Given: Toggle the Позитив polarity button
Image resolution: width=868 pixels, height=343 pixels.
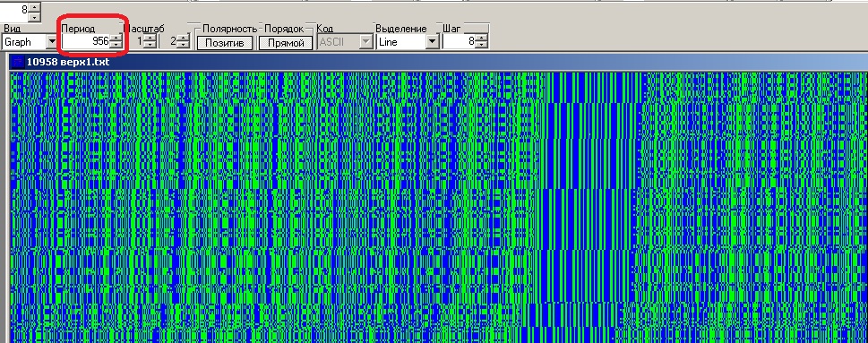Looking at the screenshot, I should (x=225, y=43).
